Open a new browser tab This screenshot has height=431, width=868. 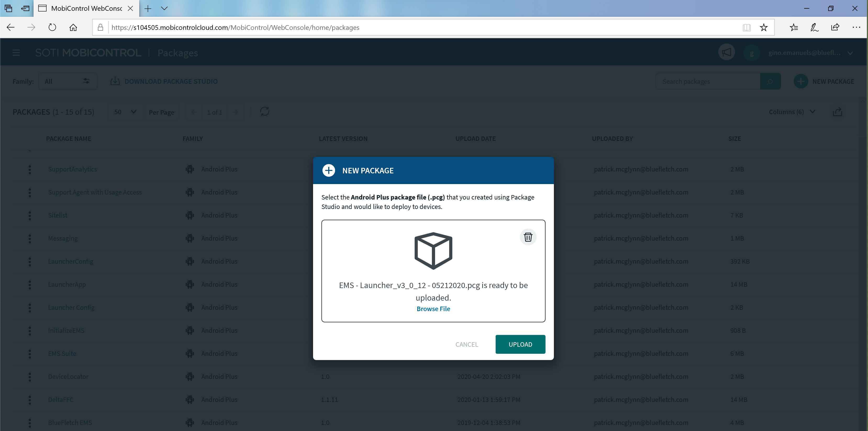click(148, 8)
